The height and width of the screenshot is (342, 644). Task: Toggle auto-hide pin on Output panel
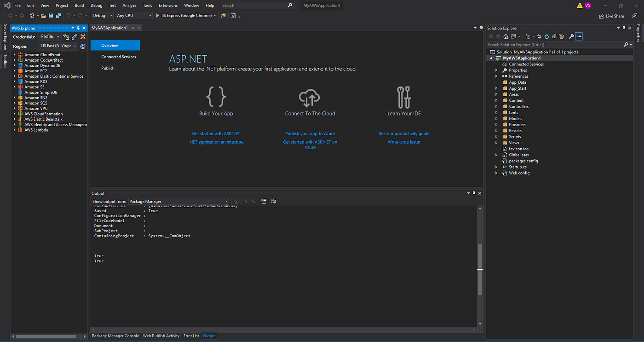pos(474,193)
